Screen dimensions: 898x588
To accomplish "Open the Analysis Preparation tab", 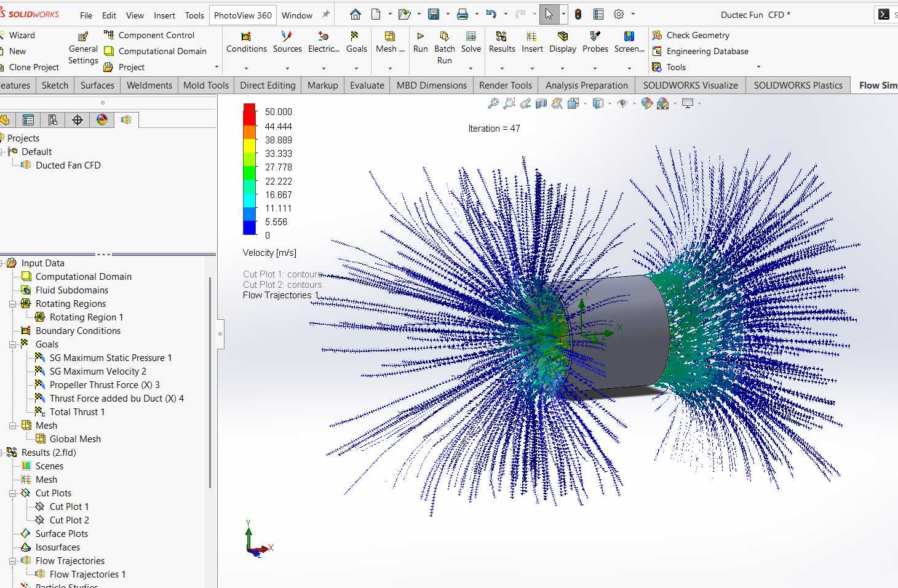I will [x=587, y=85].
